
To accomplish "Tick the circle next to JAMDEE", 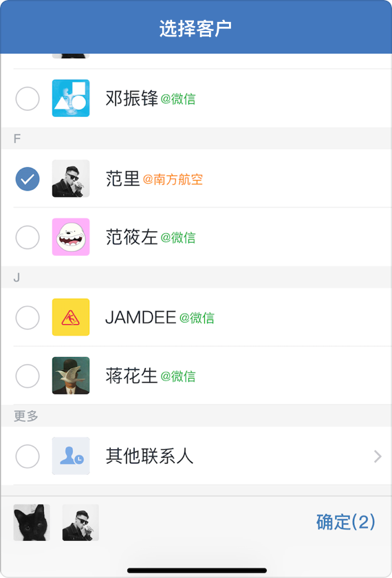I will (x=28, y=317).
